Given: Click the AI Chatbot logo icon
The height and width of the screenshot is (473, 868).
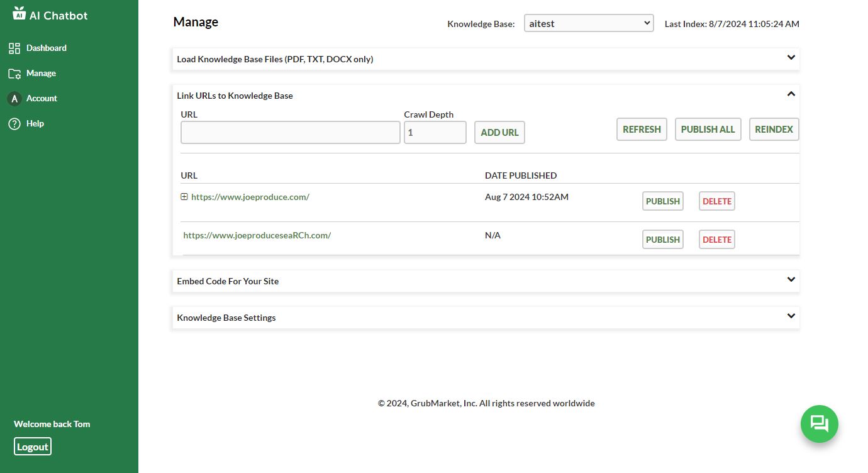Looking at the screenshot, I should pyautogui.click(x=19, y=13).
